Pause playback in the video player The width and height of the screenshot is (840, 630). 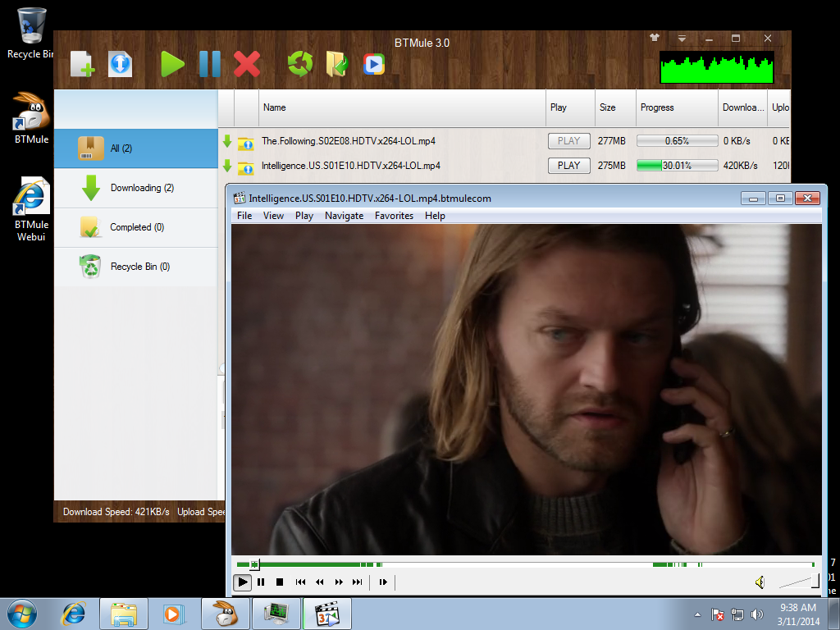tap(261, 582)
